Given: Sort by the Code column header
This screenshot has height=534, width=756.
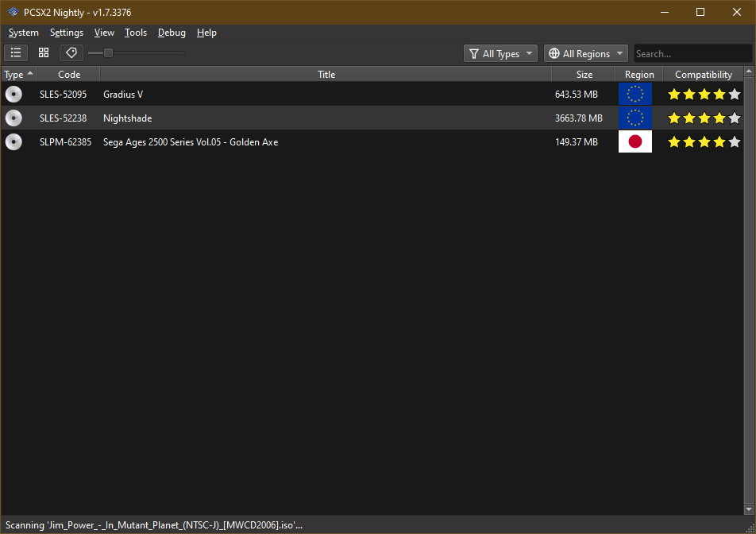Looking at the screenshot, I should click(x=69, y=74).
